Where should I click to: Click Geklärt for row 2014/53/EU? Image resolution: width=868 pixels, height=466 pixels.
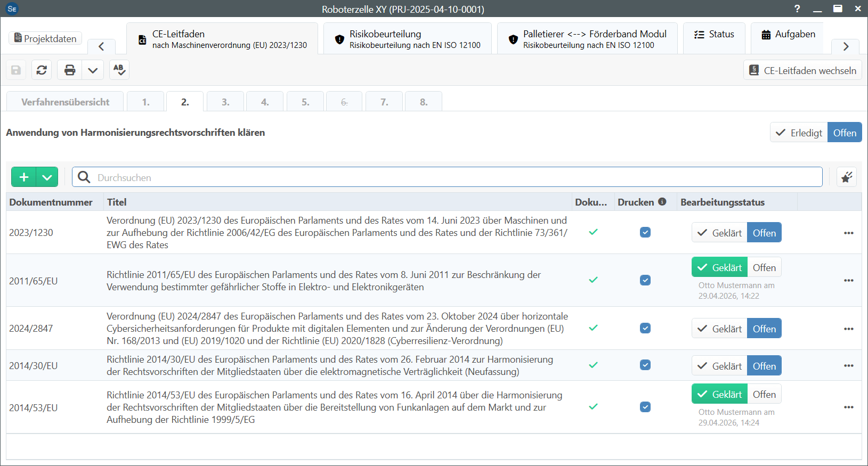[719, 394]
